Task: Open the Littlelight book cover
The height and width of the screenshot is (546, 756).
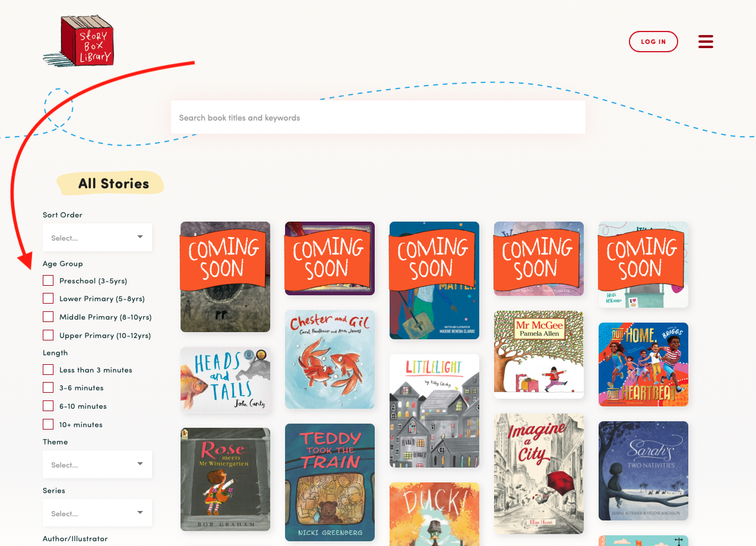Action: 434,411
